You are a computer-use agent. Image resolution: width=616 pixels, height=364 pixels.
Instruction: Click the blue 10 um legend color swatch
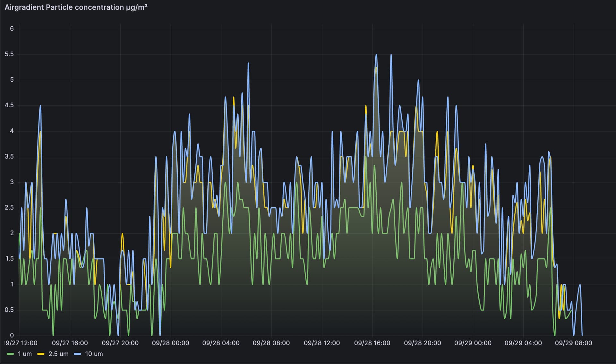(x=77, y=354)
